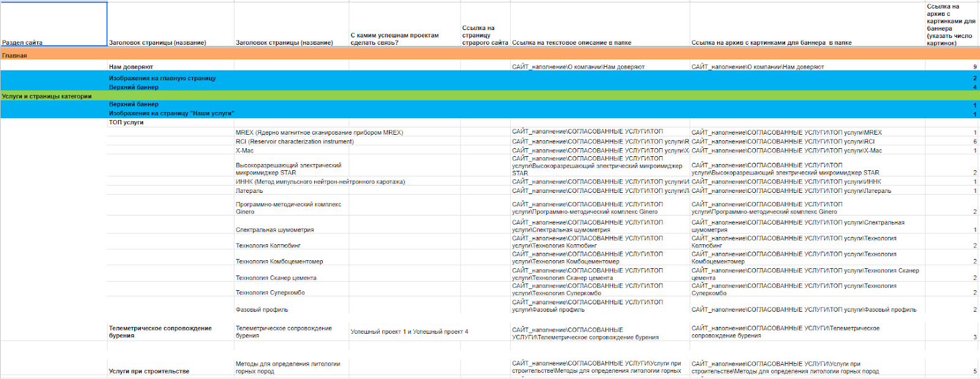Image resolution: width=980 pixels, height=379 pixels.
Task: Click the "ТОП услуги" cell
Action: 170,122
